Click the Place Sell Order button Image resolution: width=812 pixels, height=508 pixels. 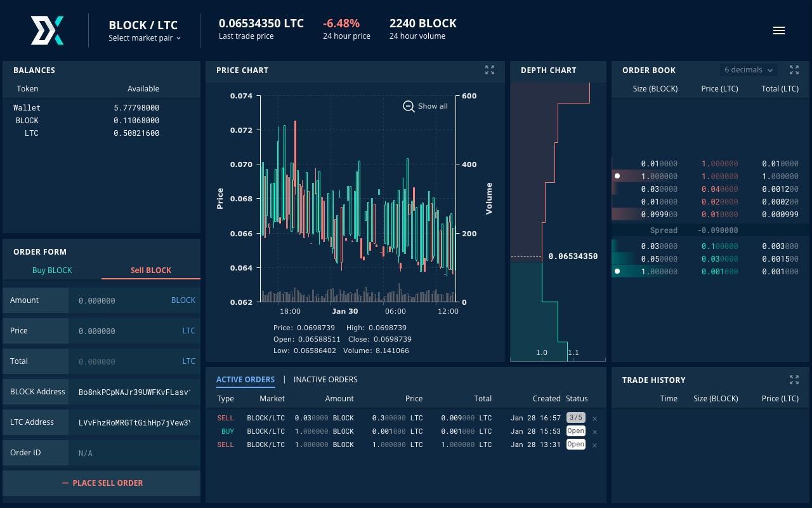point(101,483)
